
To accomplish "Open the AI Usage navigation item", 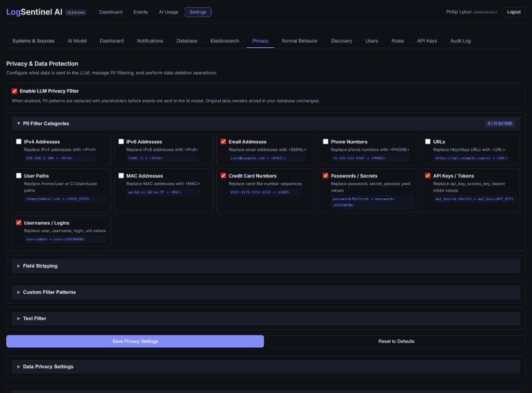I will point(168,12).
